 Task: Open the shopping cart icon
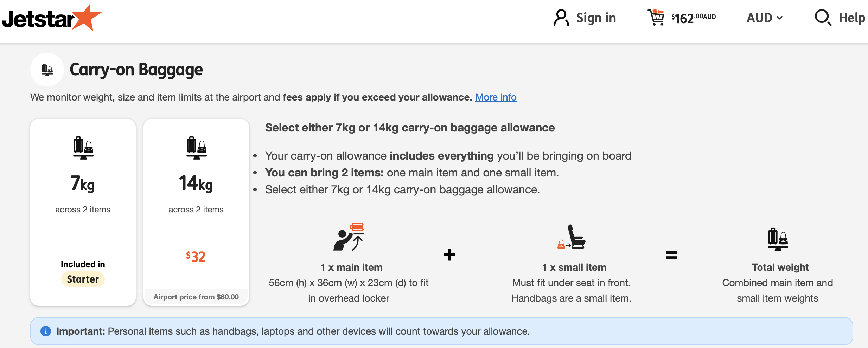point(656,17)
